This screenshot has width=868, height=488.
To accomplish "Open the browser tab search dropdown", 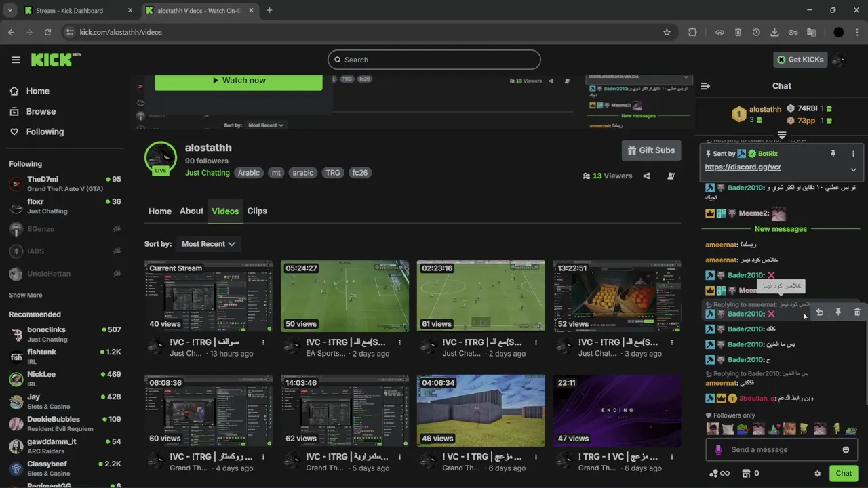I will click(9, 10).
